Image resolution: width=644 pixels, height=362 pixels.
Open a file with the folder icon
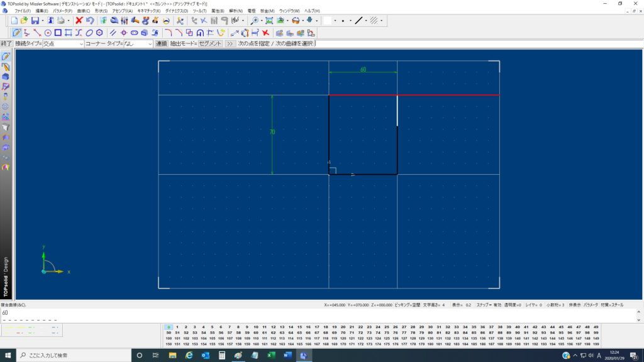25,21
